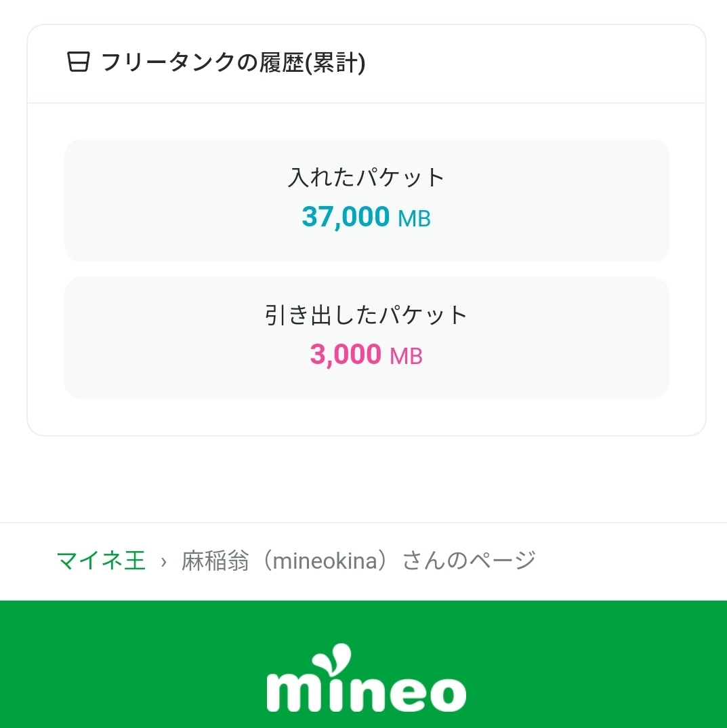Click the 入れたパケット label
727x728 pixels.
(x=366, y=178)
